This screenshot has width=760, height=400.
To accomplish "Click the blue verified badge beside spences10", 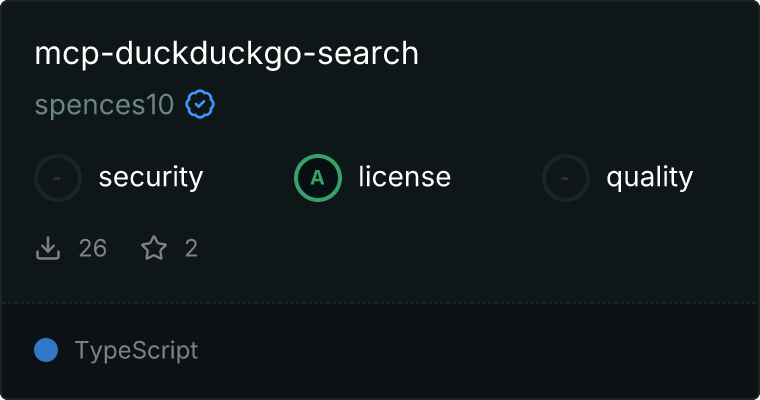I will pyautogui.click(x=201, y=104).
